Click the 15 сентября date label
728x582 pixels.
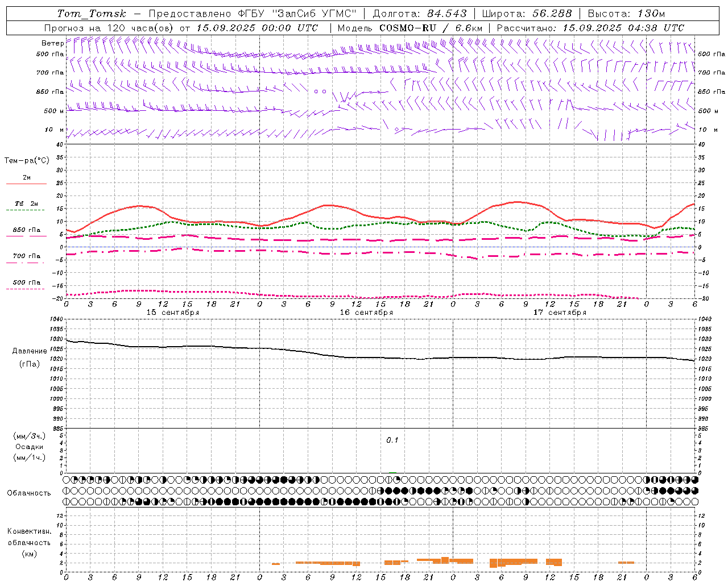point(173,313)
